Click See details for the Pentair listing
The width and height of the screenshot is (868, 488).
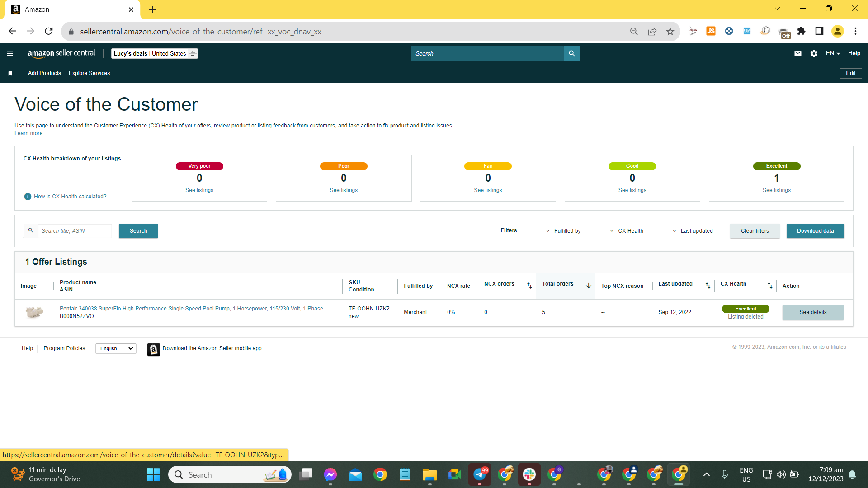pyautogui.click(x=813, y=312)
